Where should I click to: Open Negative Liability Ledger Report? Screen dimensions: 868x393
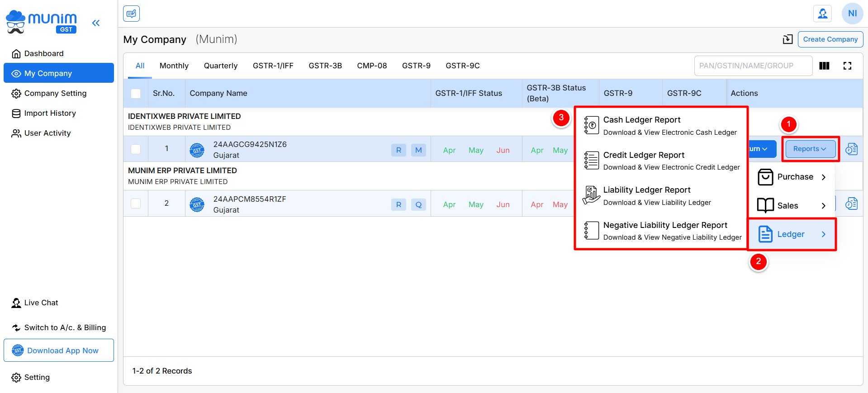(661, 231)
